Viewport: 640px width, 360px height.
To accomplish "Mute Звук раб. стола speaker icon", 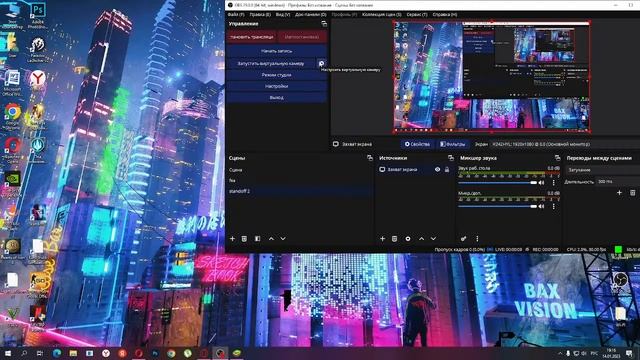I will [x=542, y=183].
